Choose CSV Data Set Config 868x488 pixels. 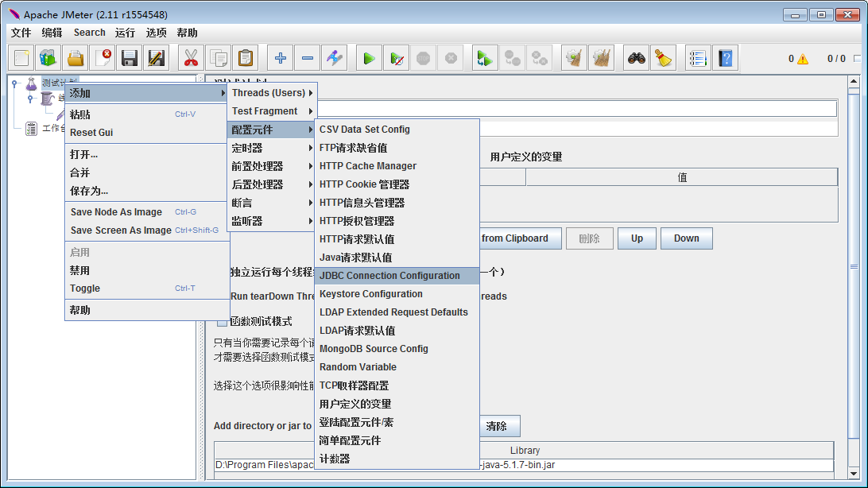click(365, 130)
